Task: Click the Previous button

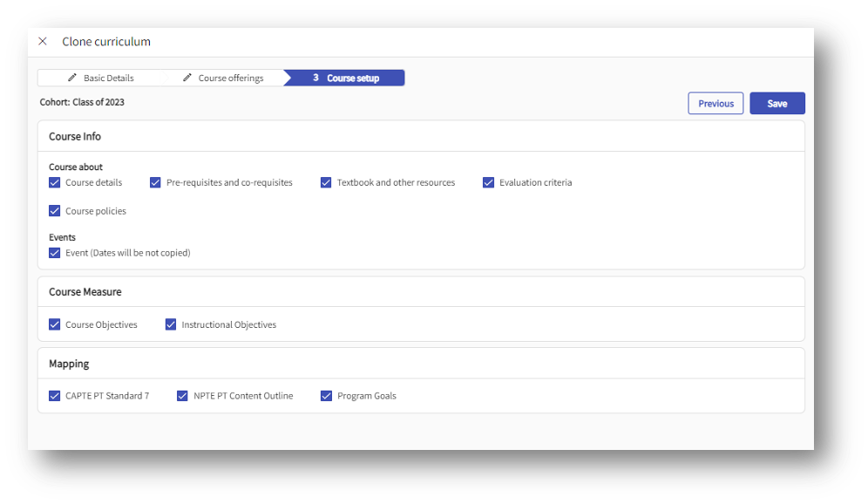Action: (715, 104)
